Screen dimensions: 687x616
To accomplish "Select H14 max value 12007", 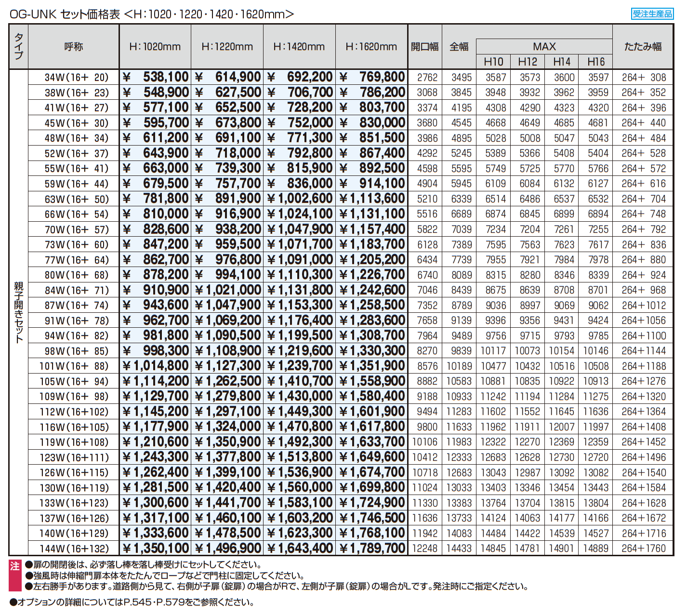I will (x=562, y=427).
